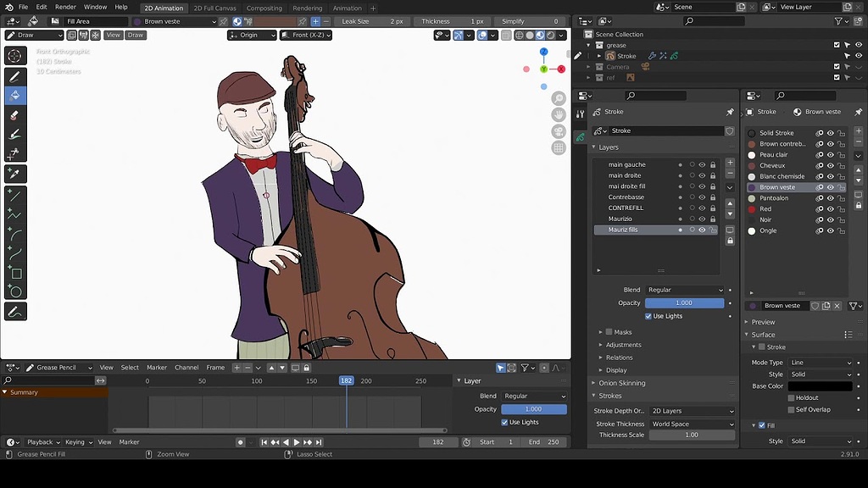Click the zoom view magnifier gizmo
The image size is (868, 488).
click(559, 98)
